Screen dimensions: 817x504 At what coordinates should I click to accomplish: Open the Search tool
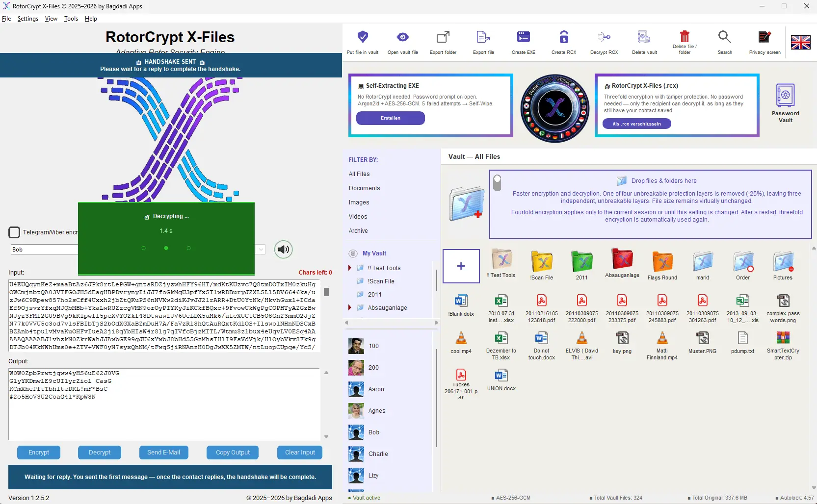[725, 37]
